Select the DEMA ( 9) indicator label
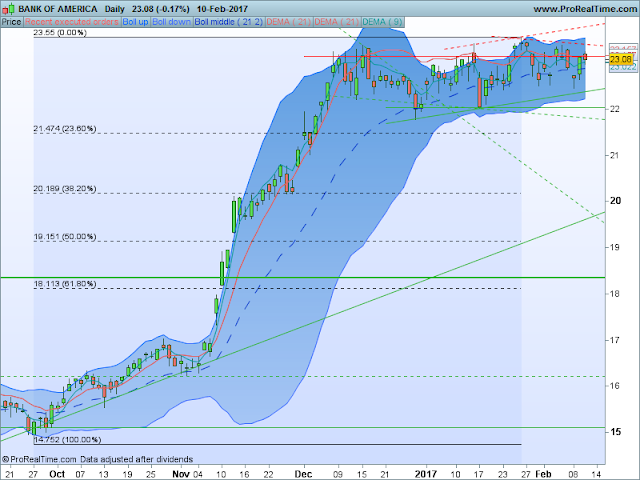Image resolution: width=640 pixels, height=480 pixels. (x=382, y=22)
